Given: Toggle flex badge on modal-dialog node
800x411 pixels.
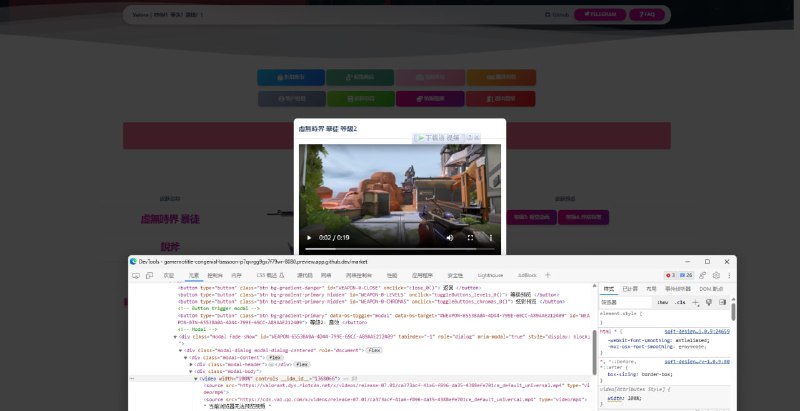Looking at the screenshot, I should click(x=374, y=350).
